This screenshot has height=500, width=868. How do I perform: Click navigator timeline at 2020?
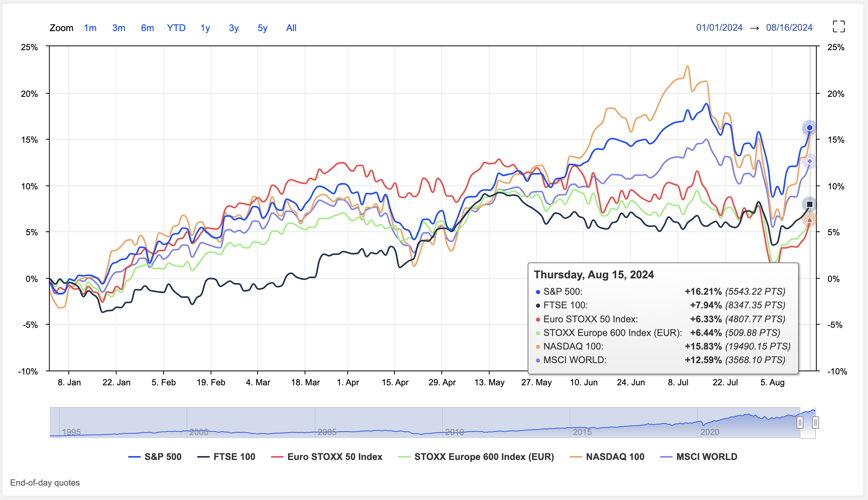710,432
